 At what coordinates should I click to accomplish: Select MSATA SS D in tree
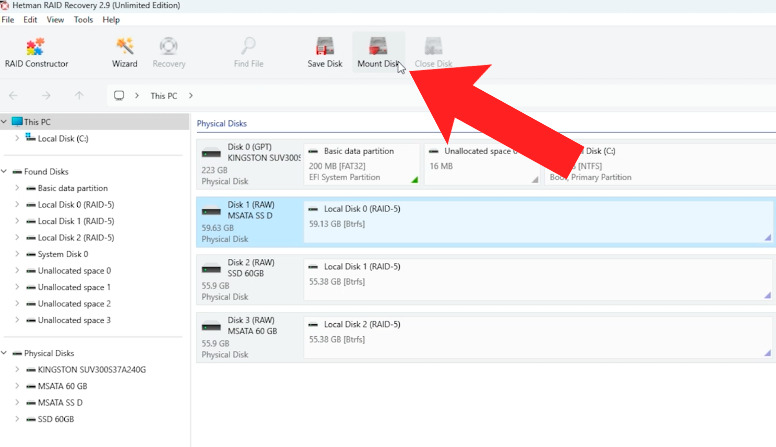tap(60, 403)
